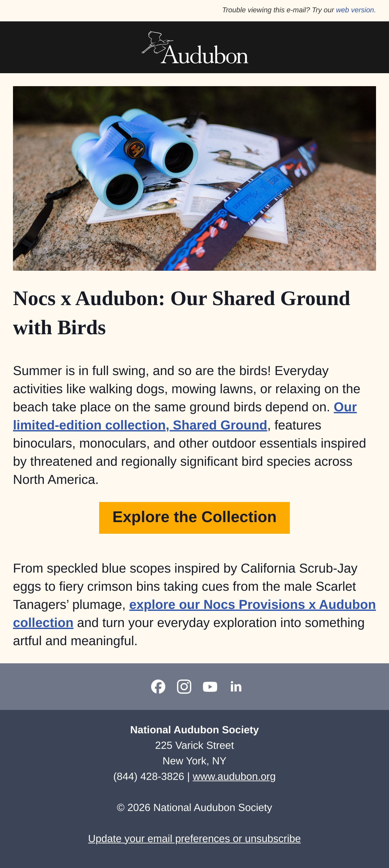Click the blue binoculars hero photo
The image size is (389, 868).
(194, 178)
